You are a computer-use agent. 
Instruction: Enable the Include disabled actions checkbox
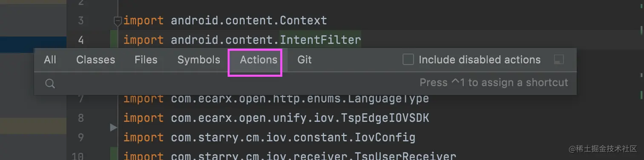408,60
